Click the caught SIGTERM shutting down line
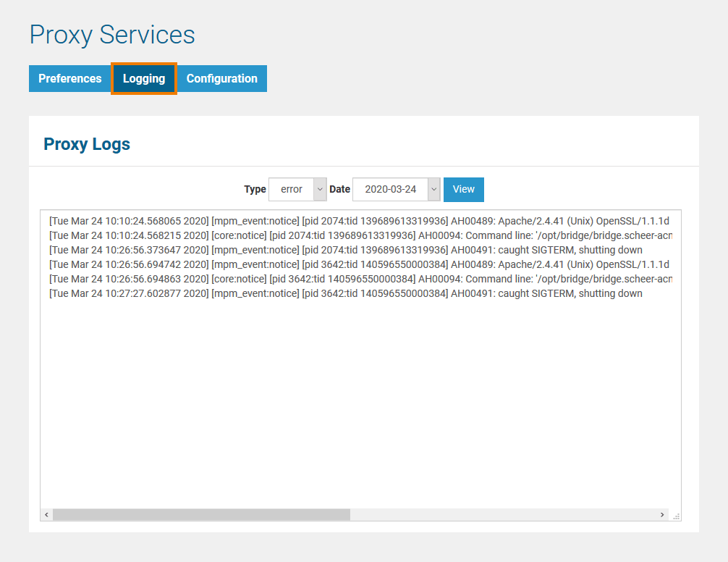The image size is (728, 562). click(326, 250)
